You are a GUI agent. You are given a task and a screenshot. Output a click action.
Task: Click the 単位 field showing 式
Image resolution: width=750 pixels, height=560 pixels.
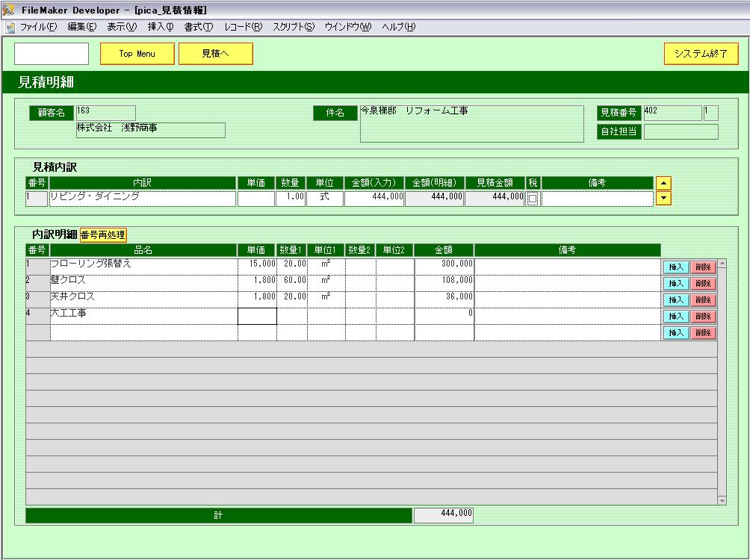coord(325,199)
